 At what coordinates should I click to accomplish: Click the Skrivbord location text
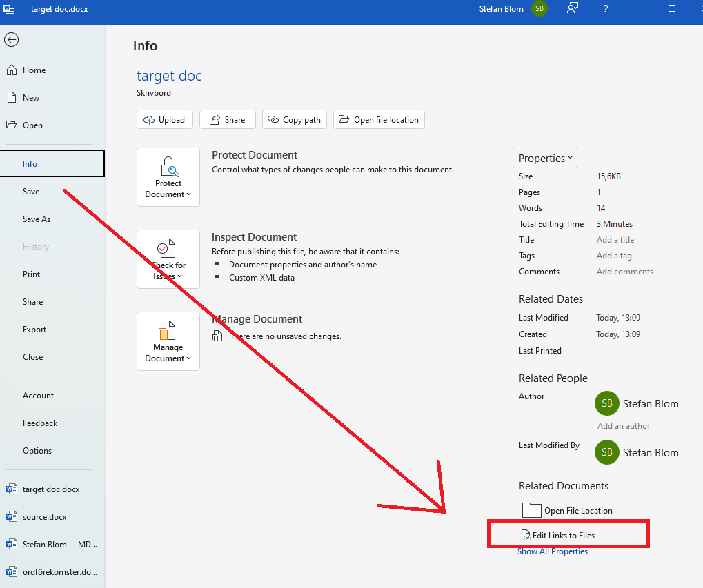[x=154, y=93]
